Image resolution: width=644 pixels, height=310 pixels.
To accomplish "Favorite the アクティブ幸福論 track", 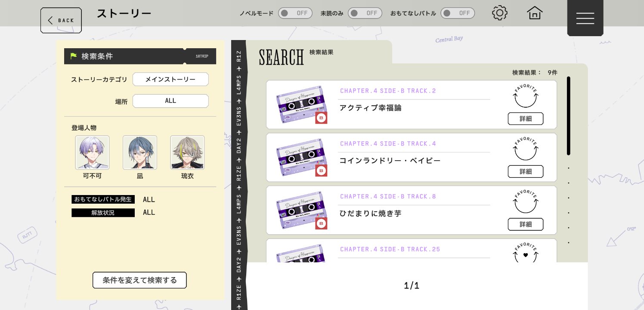I will (x=525, y=96).
